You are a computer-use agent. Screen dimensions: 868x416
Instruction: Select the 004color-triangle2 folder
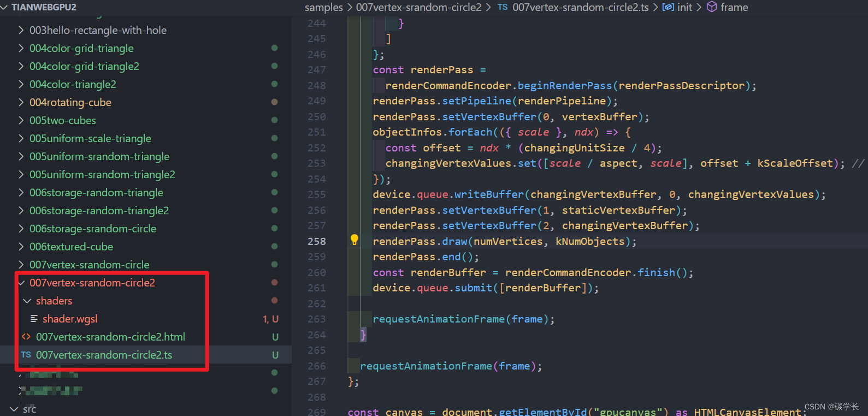(73, 84)
